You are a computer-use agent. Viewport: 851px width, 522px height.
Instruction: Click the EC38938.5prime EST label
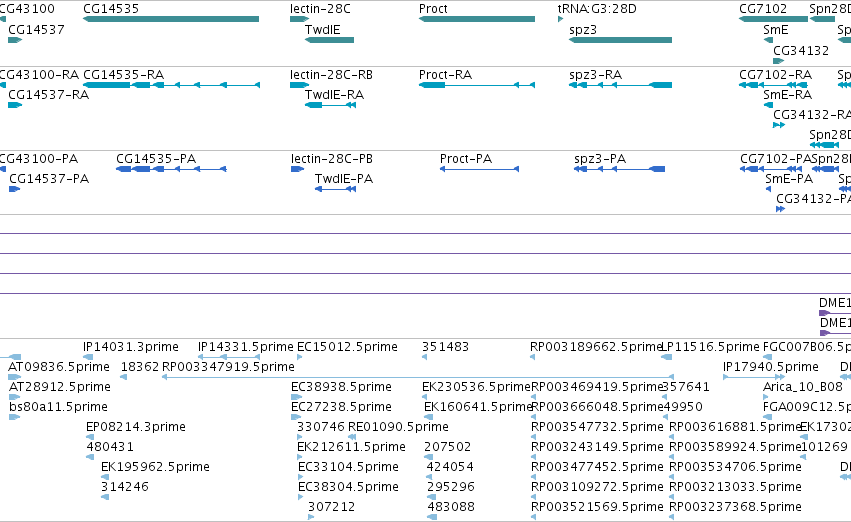(341, 386)
